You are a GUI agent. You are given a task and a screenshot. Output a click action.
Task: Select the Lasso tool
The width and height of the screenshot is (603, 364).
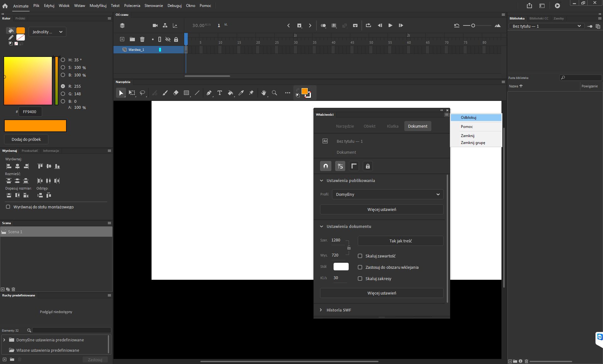(142, 93)
